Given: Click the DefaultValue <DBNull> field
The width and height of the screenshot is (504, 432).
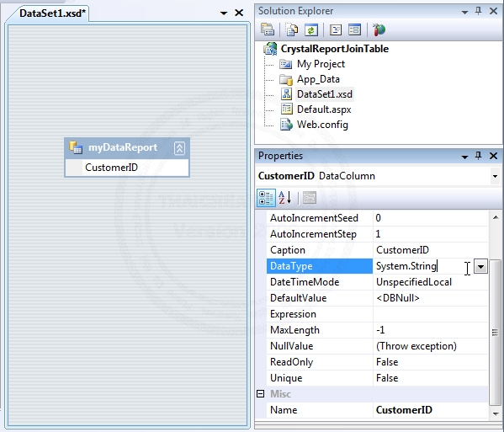Looking at the screenshot, I should 431,298.
